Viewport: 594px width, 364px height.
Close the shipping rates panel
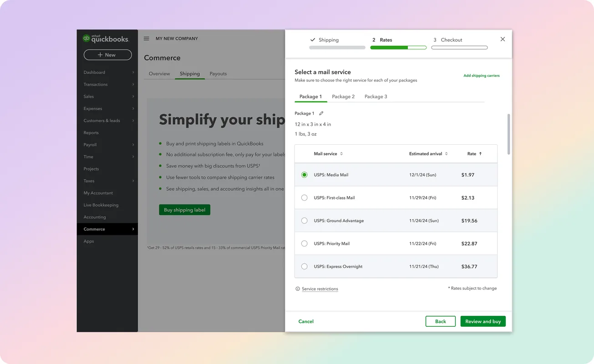click(x=503, y=39)
